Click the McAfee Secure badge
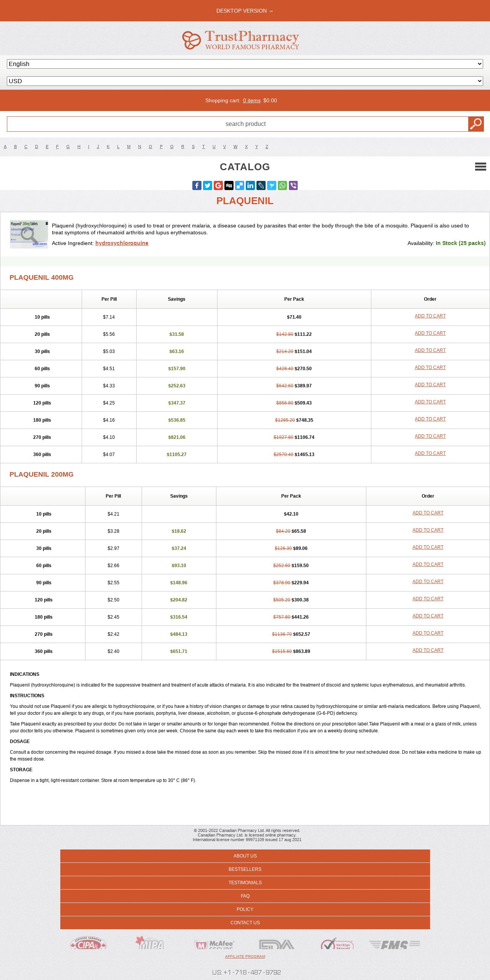 pyautogui.click(x=214, y=944)
